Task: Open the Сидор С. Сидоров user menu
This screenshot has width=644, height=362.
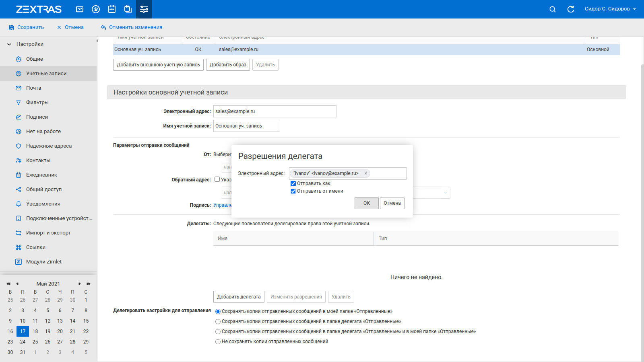Action: [610, 9]
